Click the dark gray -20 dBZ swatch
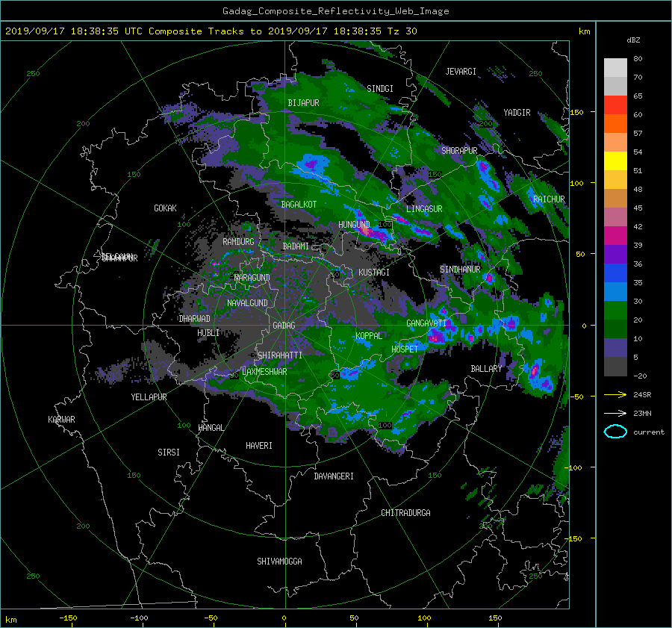672x628 pixels. (615, 367)
